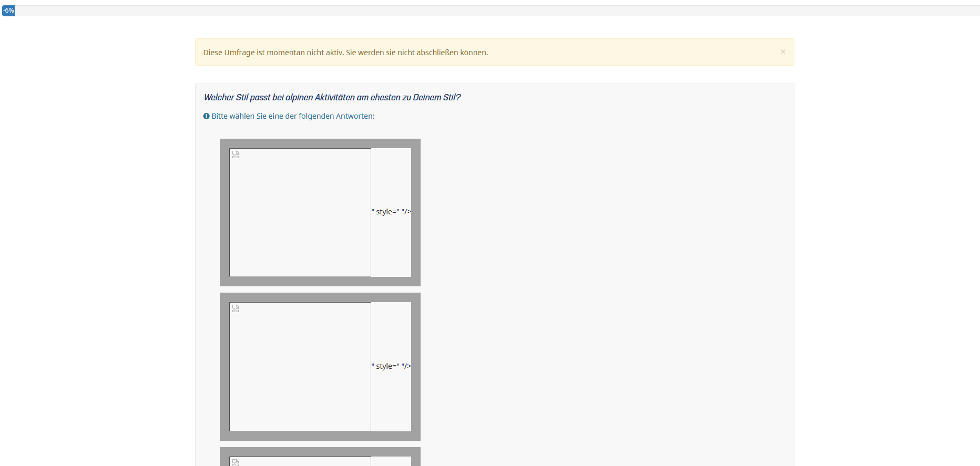
Task: Click the 'style=' text in first answer box
Action: pyautogui.click(x=391, y=212)
